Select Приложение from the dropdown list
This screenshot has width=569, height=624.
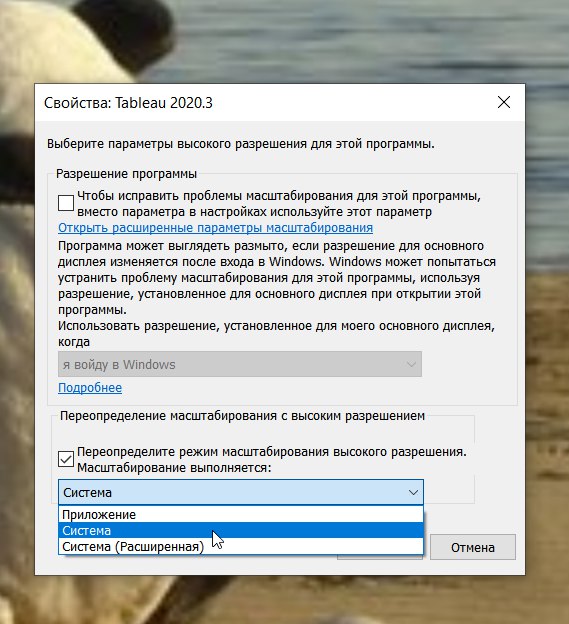(241, 515)
